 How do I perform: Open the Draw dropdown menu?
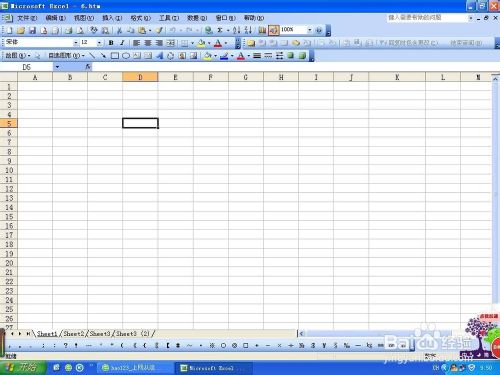click(x=18, y=56)
